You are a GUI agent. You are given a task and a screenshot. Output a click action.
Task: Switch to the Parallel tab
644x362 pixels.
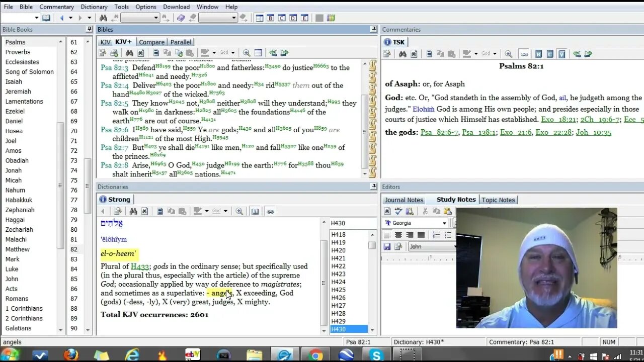pyautogui.click(x=181, y=42)
